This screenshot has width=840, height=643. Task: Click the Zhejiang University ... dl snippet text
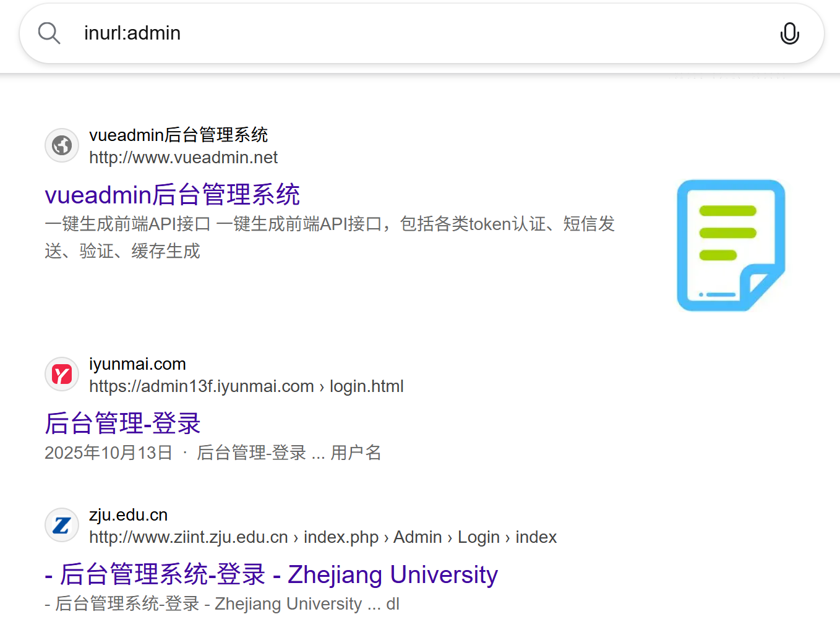[222, 603]
